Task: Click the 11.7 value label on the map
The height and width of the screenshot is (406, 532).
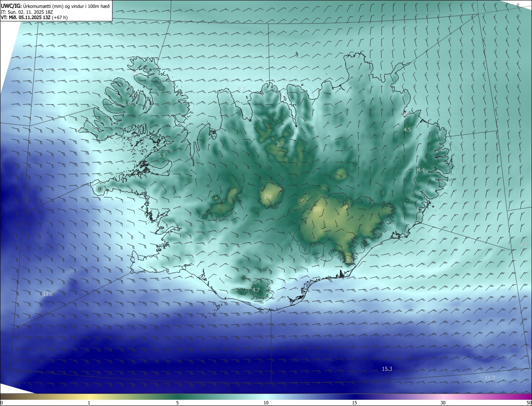Action: (x=490, y=378)
